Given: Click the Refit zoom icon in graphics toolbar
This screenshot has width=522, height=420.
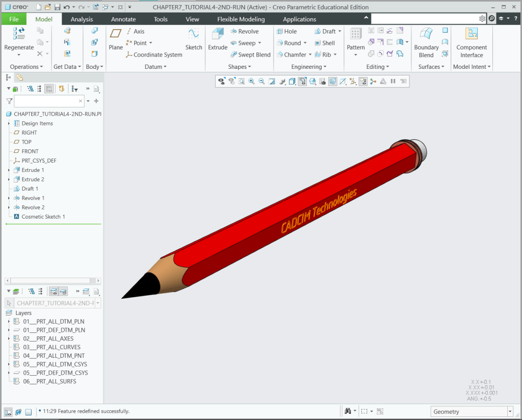Looking at the screenshot, I should pyautogui.click(x=242, y=81).
